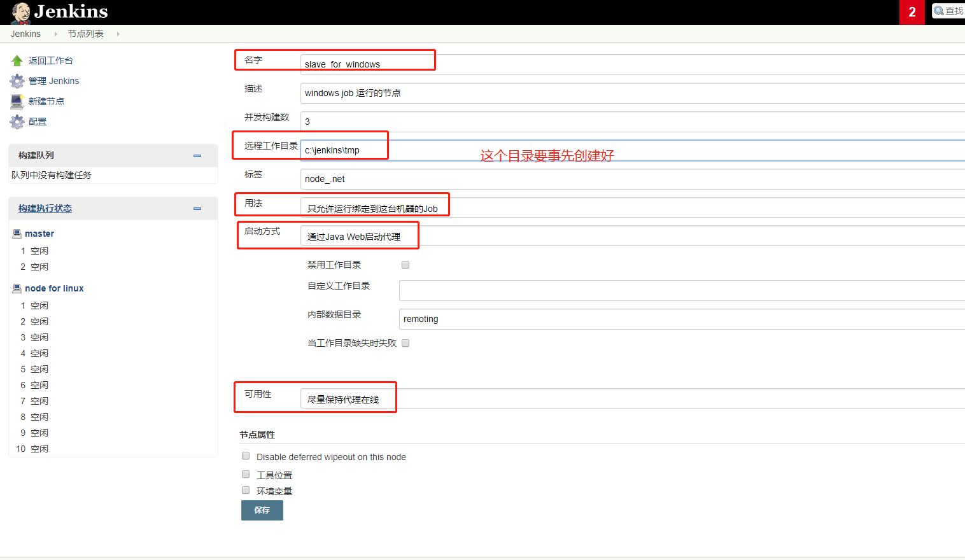Open the 返回工作台 link
The width and height of the screenshot is (965, 560).
point(51,60)
